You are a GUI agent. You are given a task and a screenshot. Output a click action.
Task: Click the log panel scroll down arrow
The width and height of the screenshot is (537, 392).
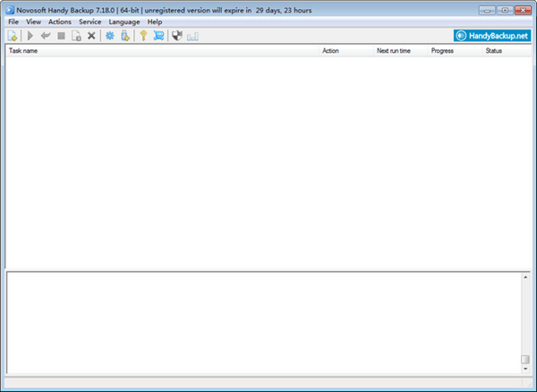[525, 369]
